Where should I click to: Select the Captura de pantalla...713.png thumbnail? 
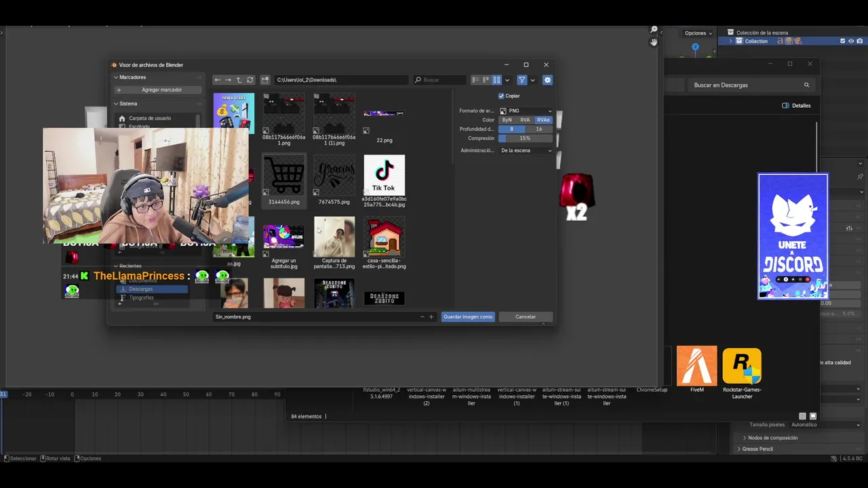[x=334, y=243]
